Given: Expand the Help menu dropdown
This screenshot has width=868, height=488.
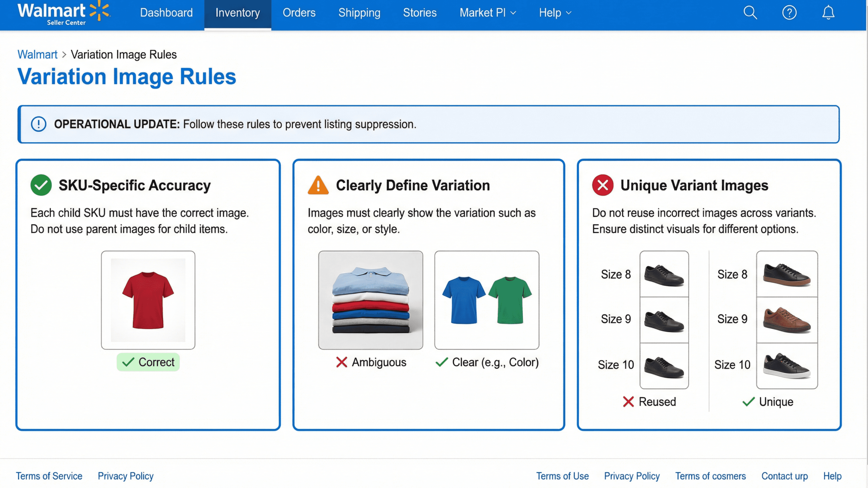Looking at the screenshot, I should [555, 13].
